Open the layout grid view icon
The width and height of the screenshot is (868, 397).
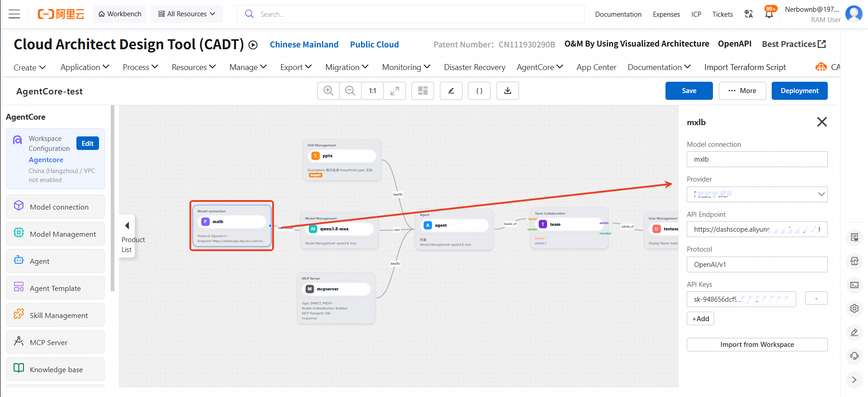coord(423,91)
